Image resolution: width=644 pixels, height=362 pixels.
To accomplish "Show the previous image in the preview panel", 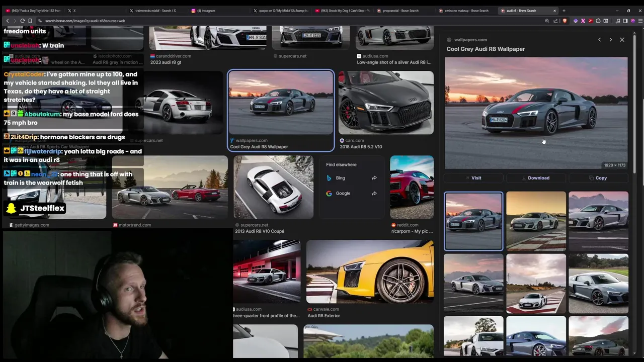I will click(x=599, y=40).
